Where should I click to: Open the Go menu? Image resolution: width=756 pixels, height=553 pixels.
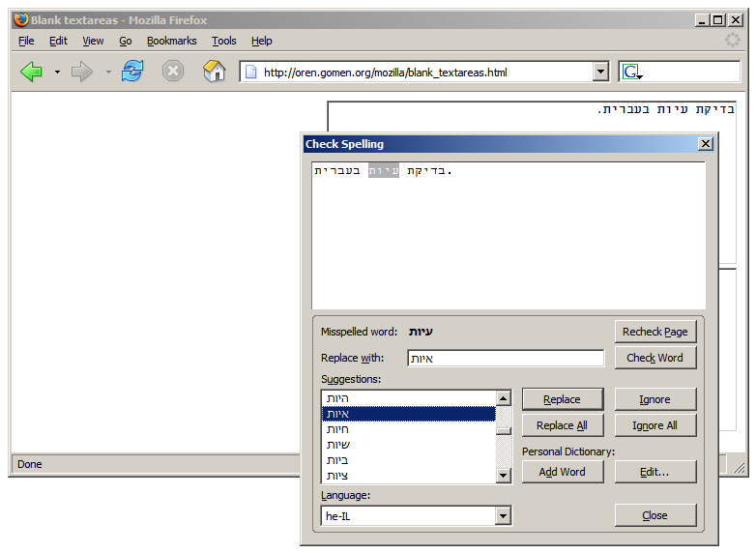[x=126, y=41]
